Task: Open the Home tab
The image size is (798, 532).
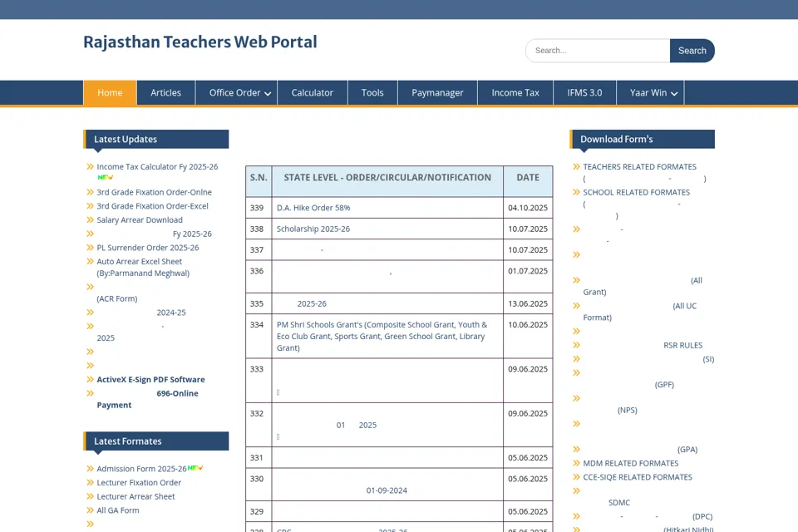Action: click(x=110, y=92)
